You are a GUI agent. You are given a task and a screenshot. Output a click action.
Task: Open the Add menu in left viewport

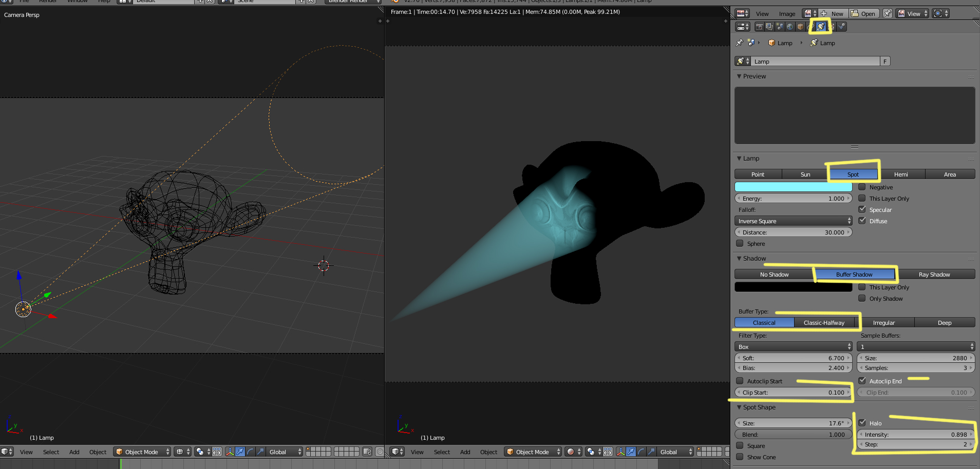[x=74, y=452]
